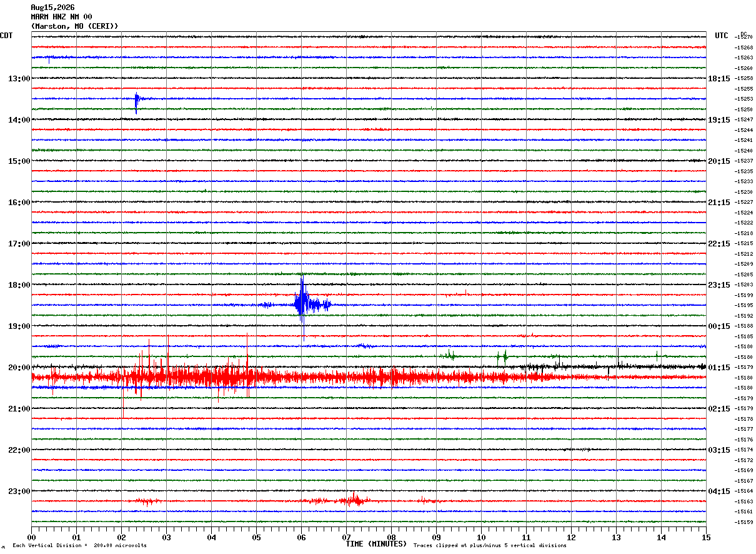
Task: Click the vertical division microvolts note
Action: [79, 545]
